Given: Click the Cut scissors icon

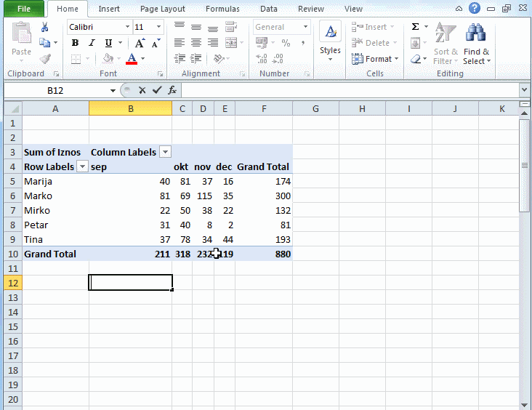Looking at the screenshot, I should (x=45, y=27).
